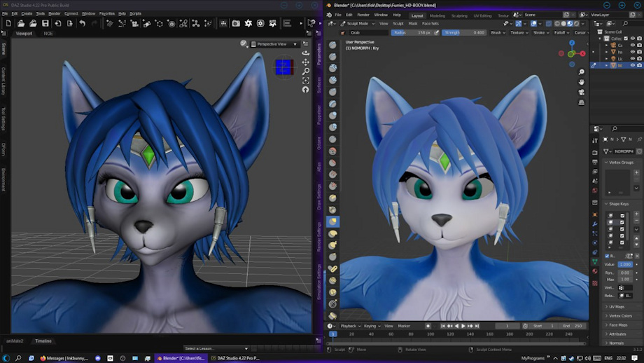Click the Save icon in DAZ Studio toolbar
Image resolution: width=644 pixels, height=363 pixels.
coord(45,23)
